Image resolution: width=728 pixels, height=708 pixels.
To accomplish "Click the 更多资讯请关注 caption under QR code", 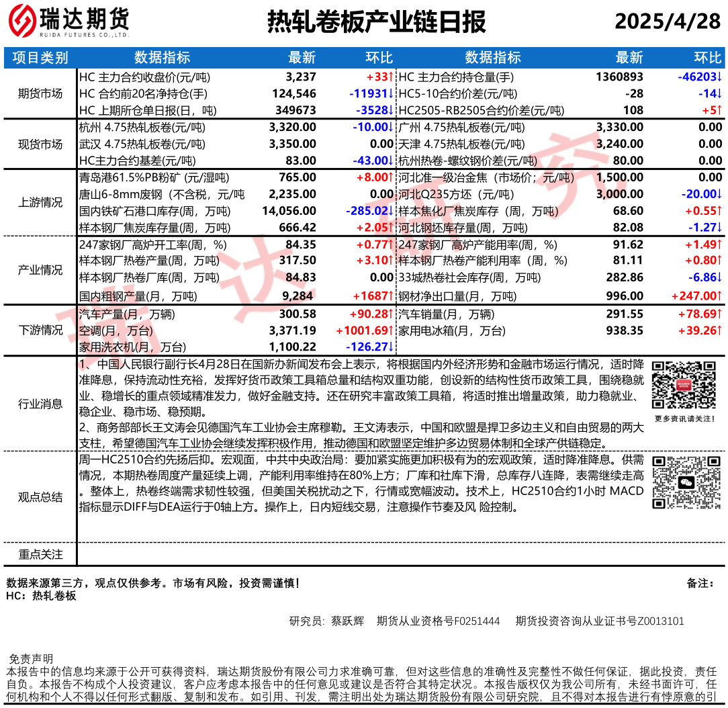I will pos(683,418).
